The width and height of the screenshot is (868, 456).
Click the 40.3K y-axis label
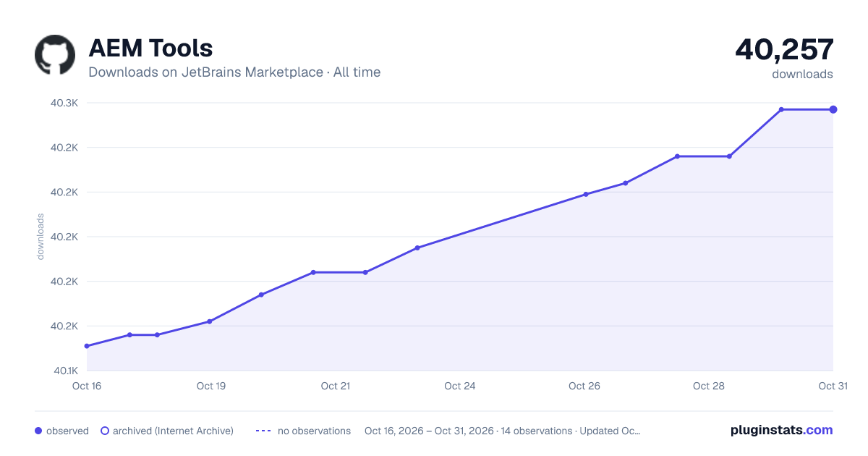click(x=64, y=103)
